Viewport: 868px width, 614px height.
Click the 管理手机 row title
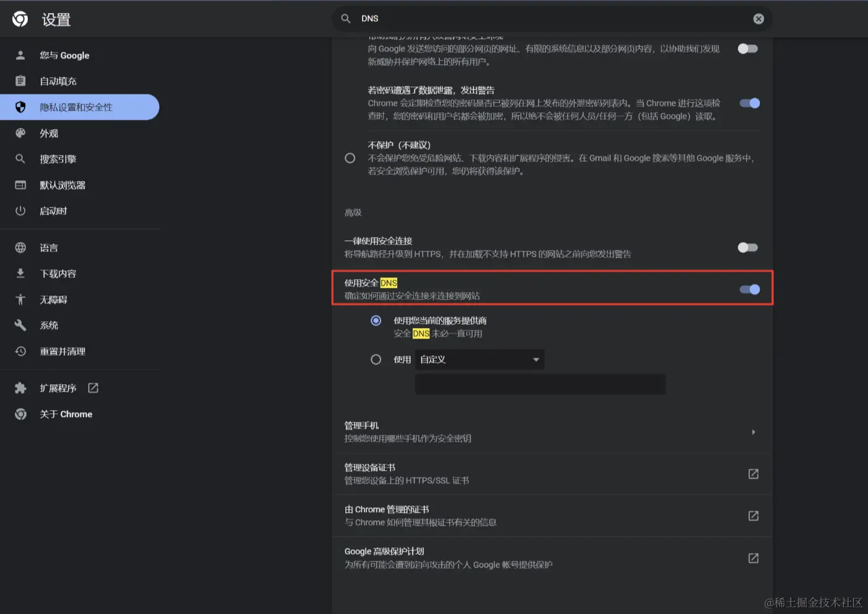click(x=361, y=426)
